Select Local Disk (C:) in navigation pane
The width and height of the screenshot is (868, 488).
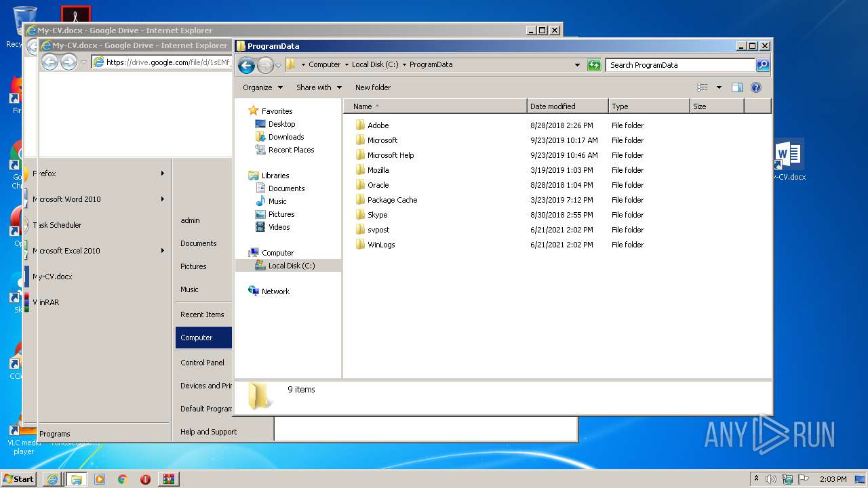[288, 266]
